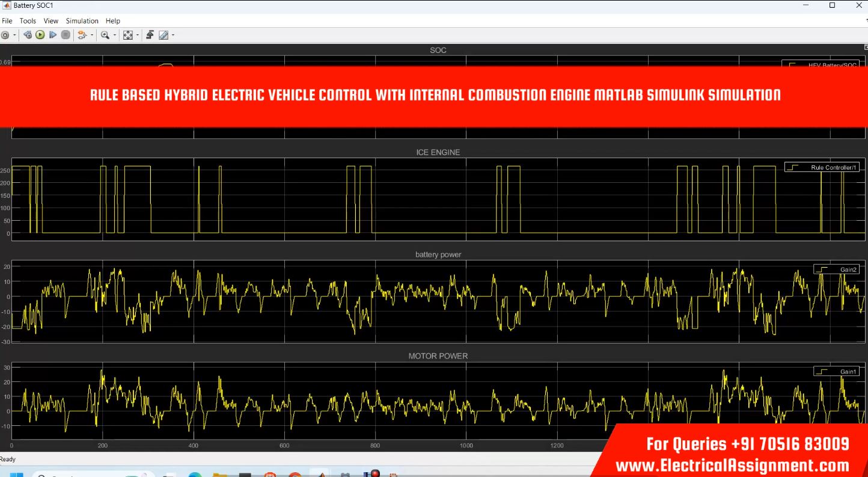Screen dimensions: 868x477
Task: Click the Highlight Simulink block icon
Action: coord(82,35)
